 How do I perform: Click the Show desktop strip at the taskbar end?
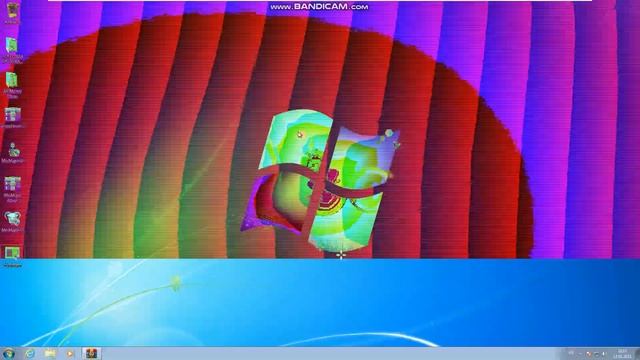coord(637,354)
